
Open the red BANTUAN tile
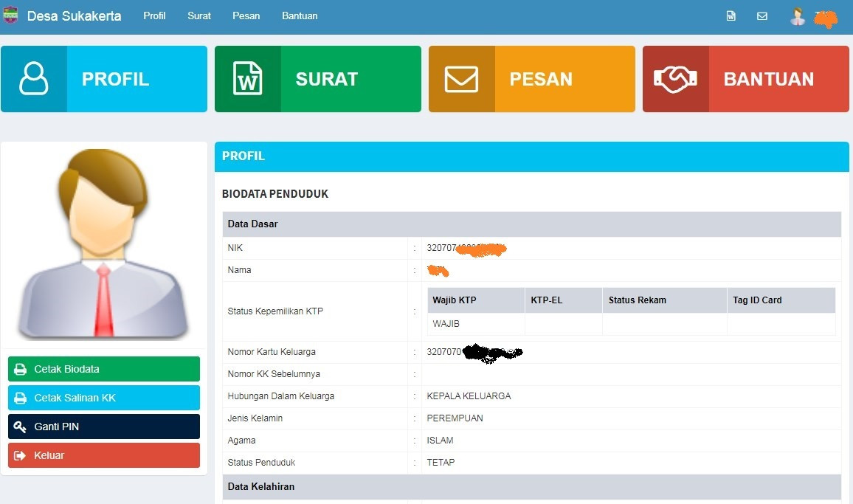[x=745, y=79]
